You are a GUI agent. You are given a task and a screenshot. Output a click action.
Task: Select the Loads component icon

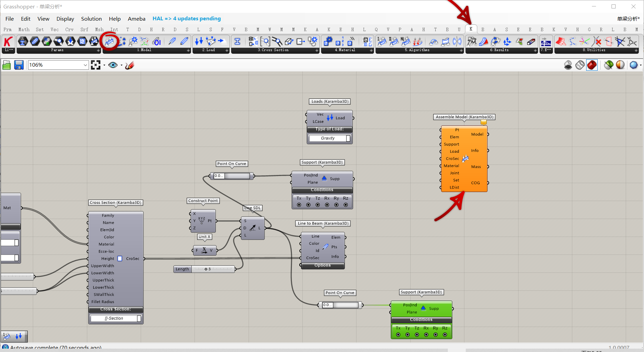[199, 42]
